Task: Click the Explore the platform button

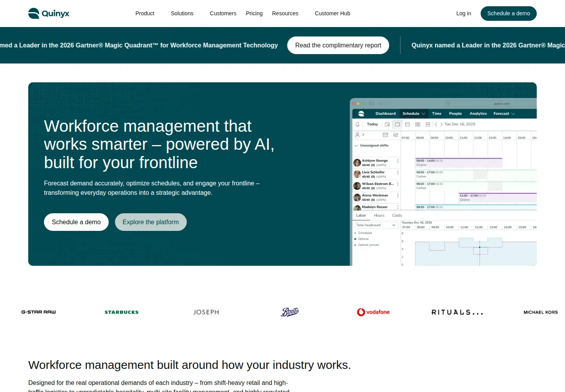Action: click(x=151, y=222)
